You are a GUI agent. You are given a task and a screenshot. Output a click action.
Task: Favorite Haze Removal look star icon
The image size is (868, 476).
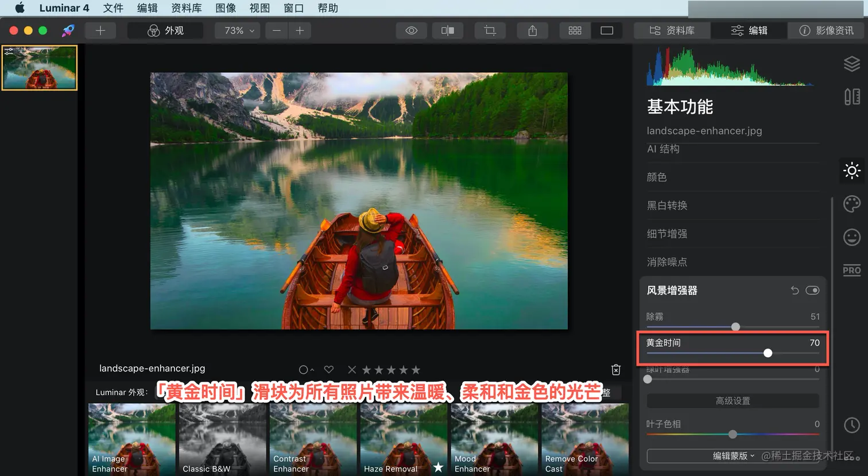(x=439, y=467)
